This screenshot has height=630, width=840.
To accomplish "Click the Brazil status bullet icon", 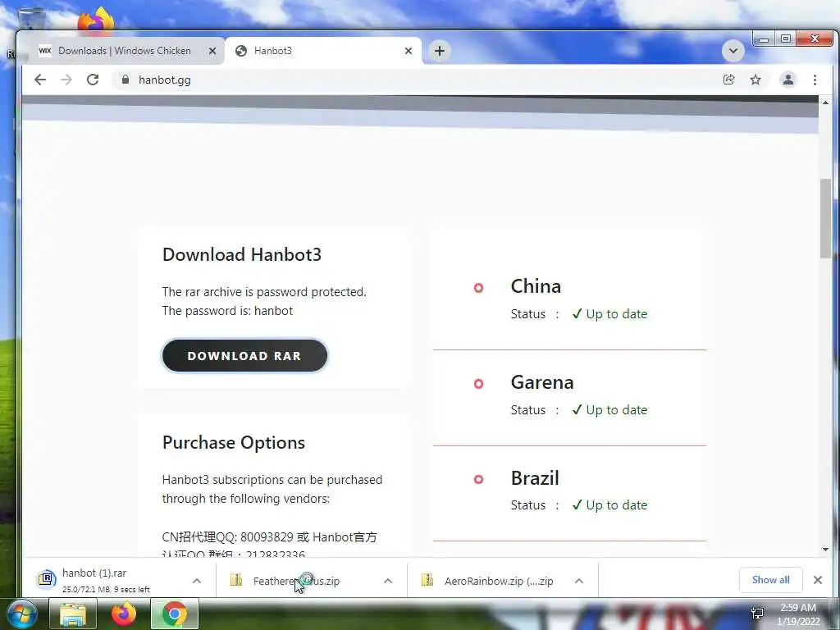I will tap(478, 479).
